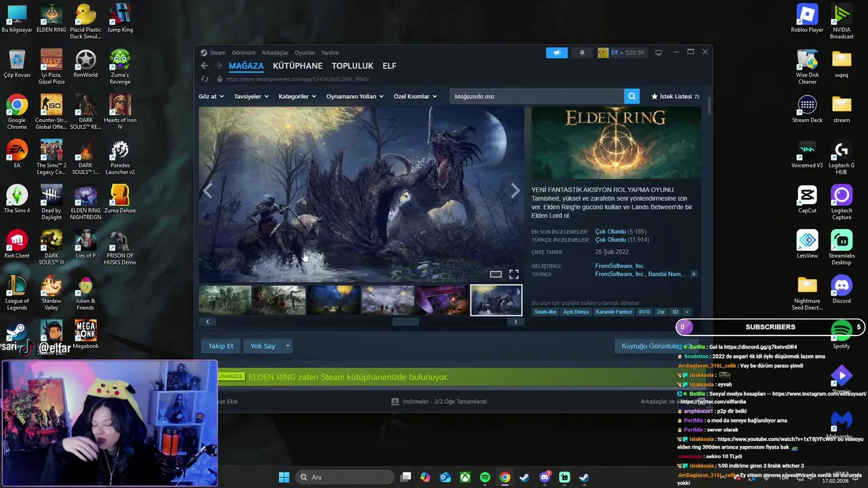
Task: Open the MAĞAZA tab
Action: tap(246, 66)
